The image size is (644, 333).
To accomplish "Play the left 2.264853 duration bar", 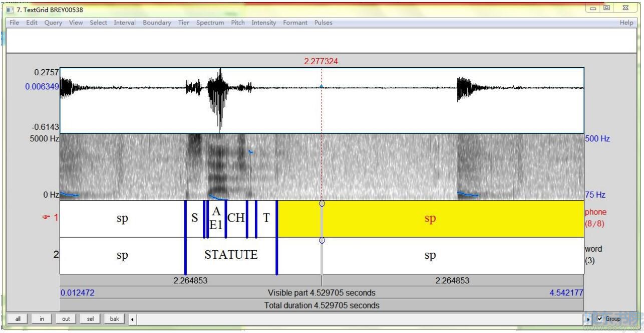I will tap(190, 280).
